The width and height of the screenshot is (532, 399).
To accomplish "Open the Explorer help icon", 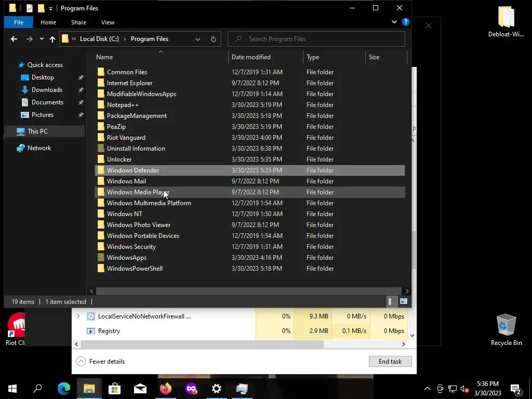I will point(405,22).
